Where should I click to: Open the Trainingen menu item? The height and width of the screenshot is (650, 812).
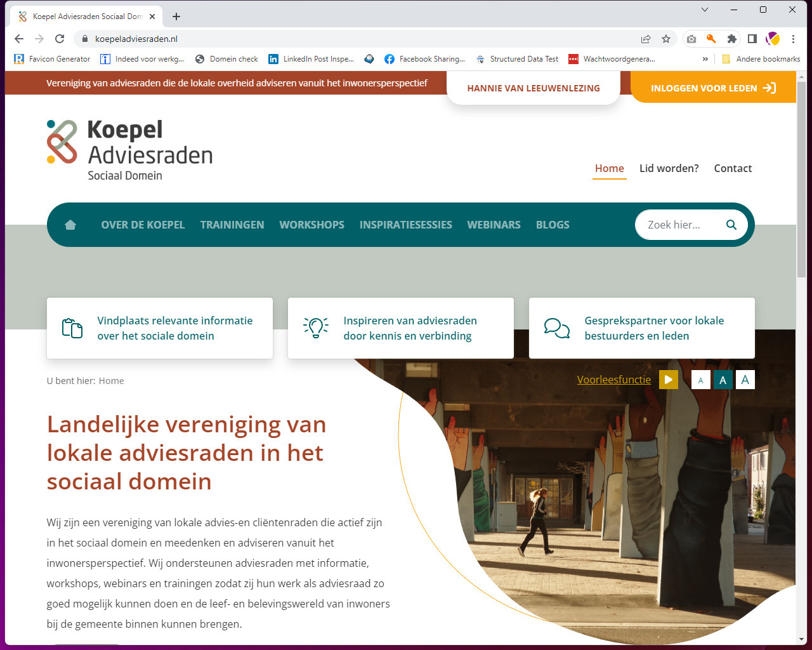(232, 225)
